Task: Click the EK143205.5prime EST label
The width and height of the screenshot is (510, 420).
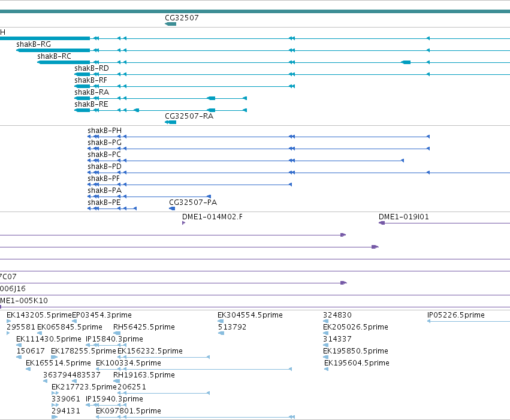Action: 39,315
